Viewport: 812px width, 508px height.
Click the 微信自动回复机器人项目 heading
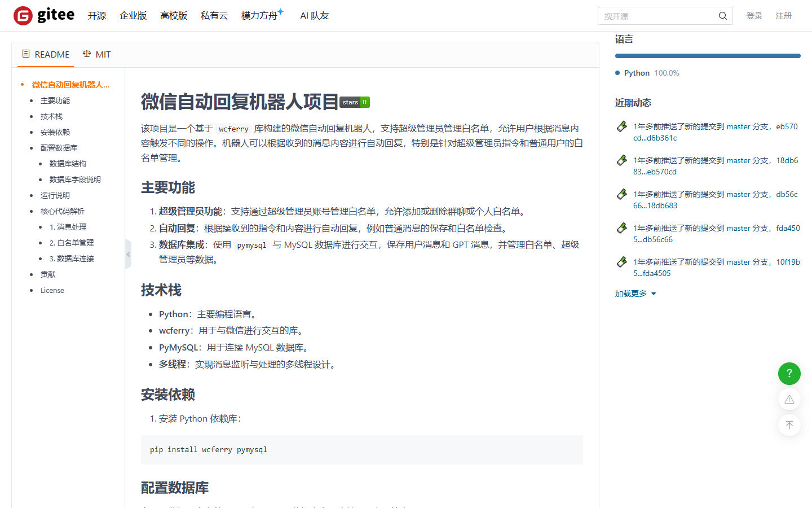tap(240, 102)
